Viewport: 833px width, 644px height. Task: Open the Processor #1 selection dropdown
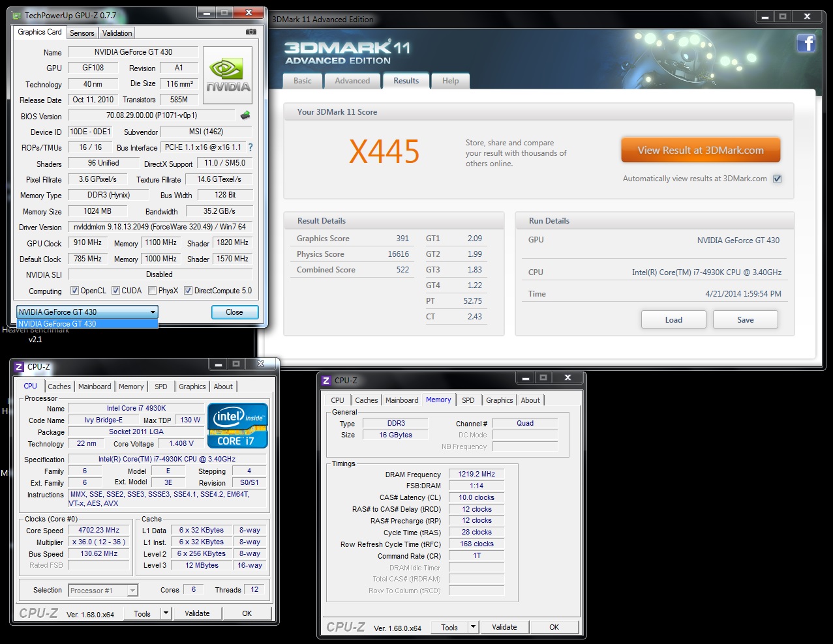pos(103,591)
